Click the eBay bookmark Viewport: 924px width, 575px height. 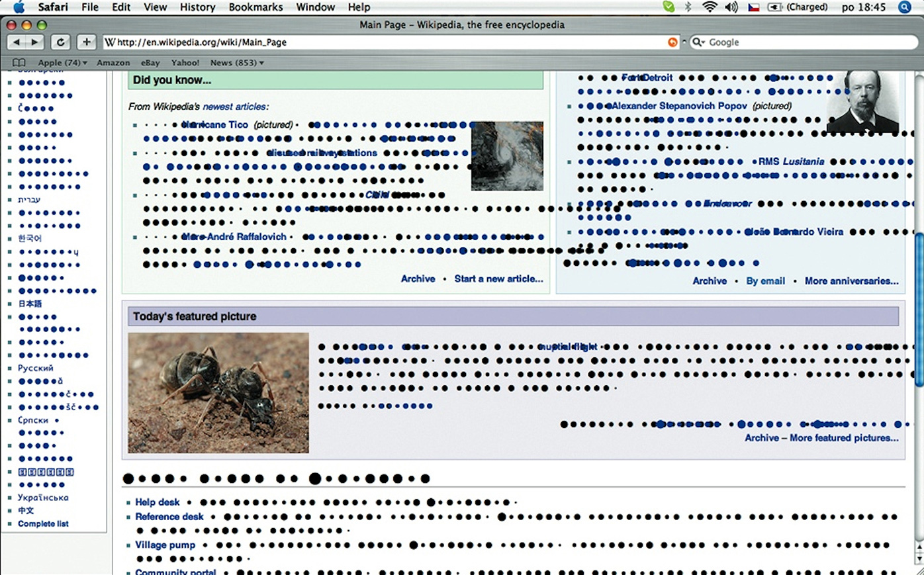(x=150, y=63)
